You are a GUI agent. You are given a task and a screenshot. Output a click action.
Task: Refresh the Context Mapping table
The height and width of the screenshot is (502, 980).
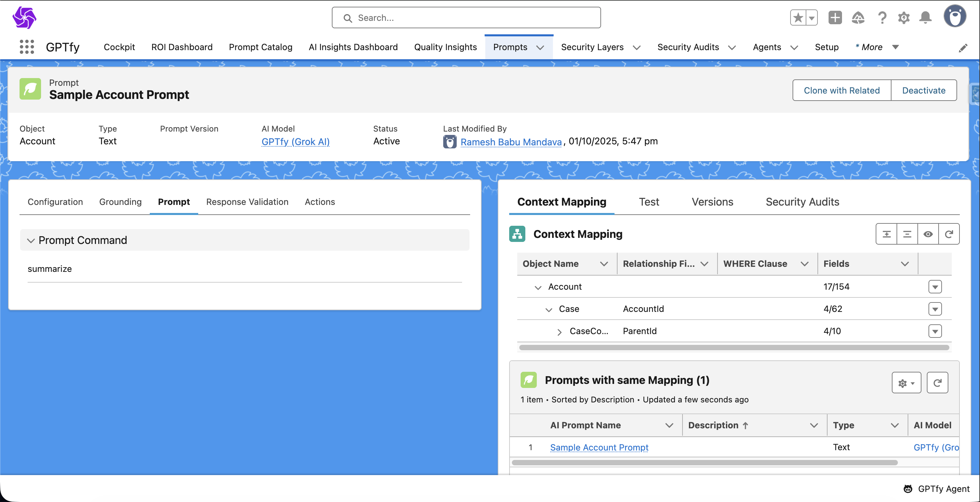tap(949, 234)
